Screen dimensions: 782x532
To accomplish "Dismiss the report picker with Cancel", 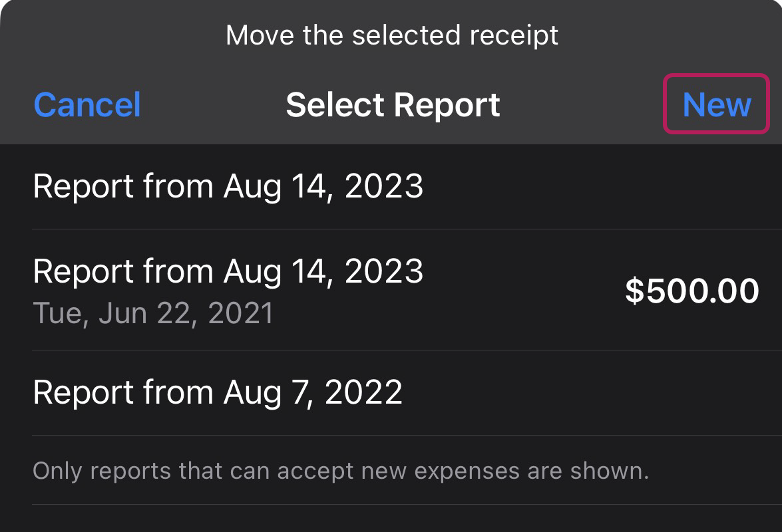I will pos(87,104).
